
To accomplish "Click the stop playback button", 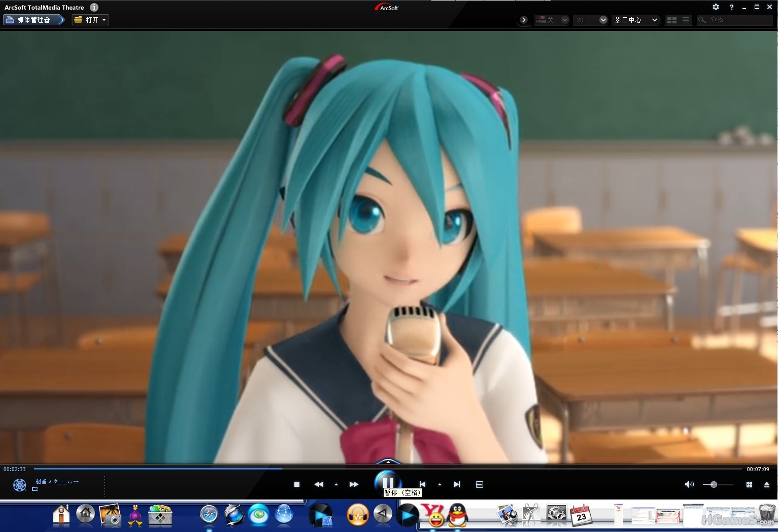I will [x=297, y=484].
